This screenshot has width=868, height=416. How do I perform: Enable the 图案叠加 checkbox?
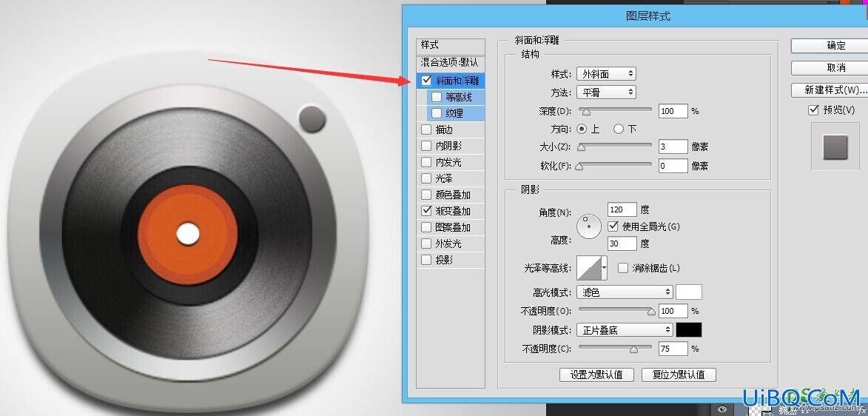tap(426, 227)
